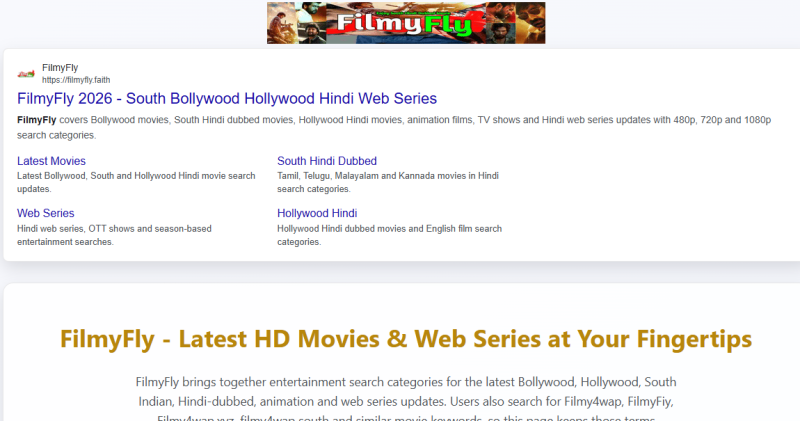
Task: Open the Latest Movies sitelink
Action: (x=52, y=161)
